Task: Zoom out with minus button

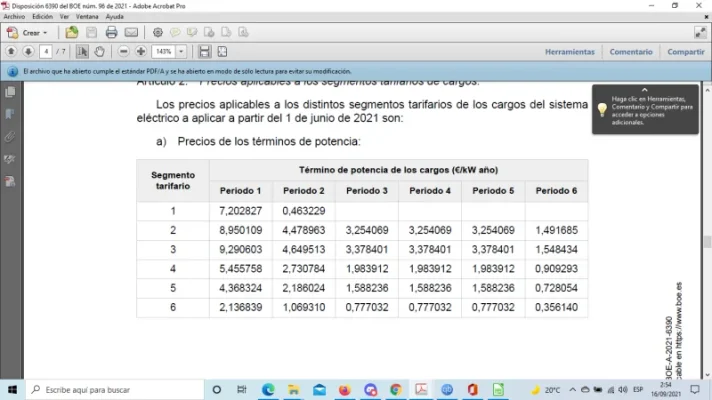Action: (123, 52)
